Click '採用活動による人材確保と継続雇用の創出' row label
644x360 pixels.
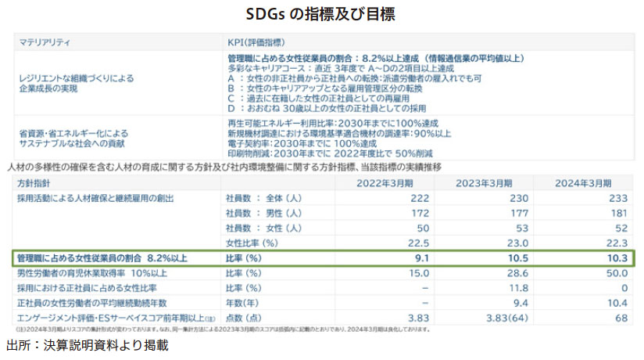point(95,198)
